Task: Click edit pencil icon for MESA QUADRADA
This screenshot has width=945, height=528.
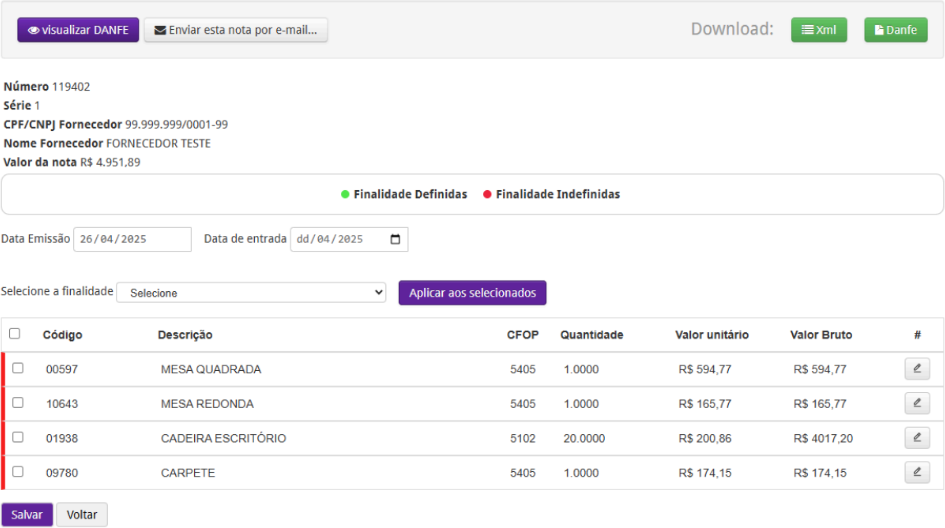Action: coord(916,369)
